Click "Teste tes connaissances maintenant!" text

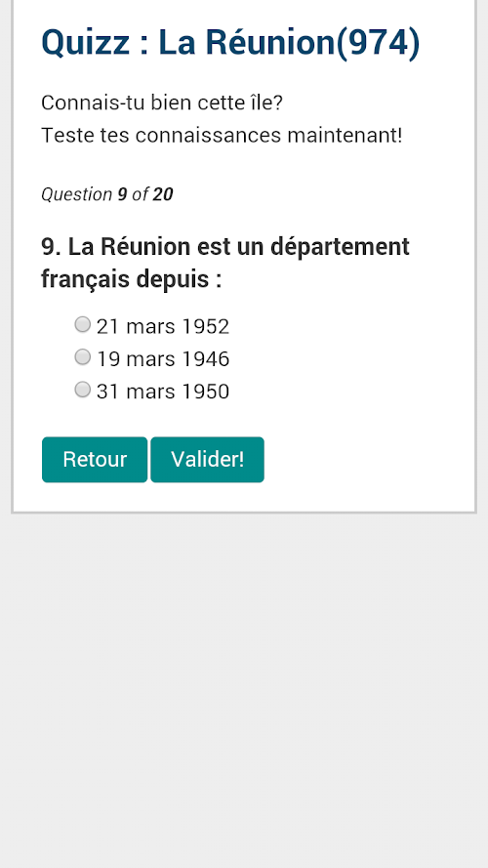click(x=222, y=135)
